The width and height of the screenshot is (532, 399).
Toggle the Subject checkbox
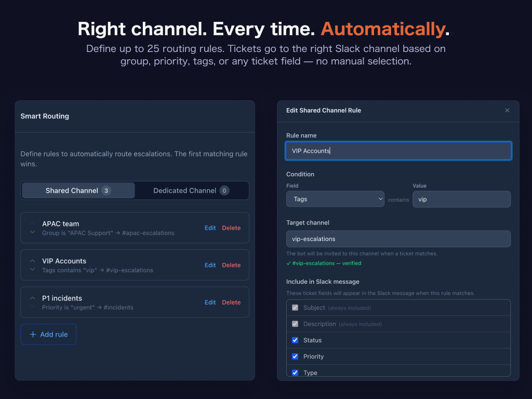click(295, 308)
